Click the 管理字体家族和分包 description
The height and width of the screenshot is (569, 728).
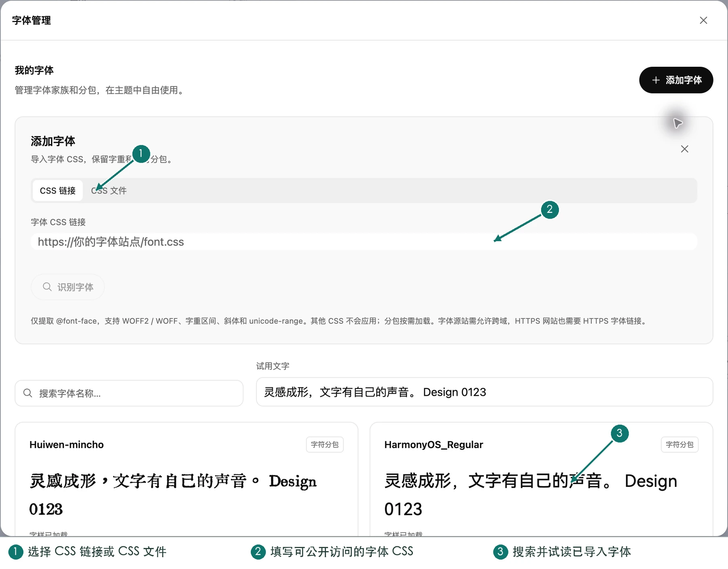(x=100, y=90)
